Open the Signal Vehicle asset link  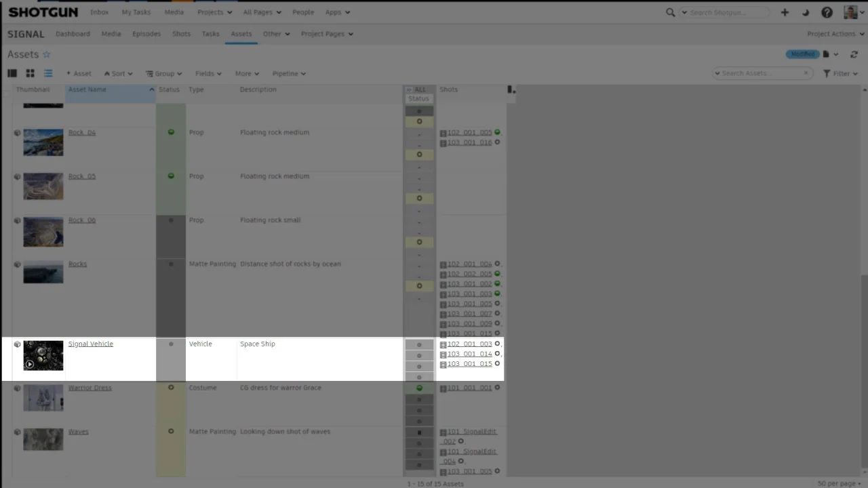click(x=90, y=344)
